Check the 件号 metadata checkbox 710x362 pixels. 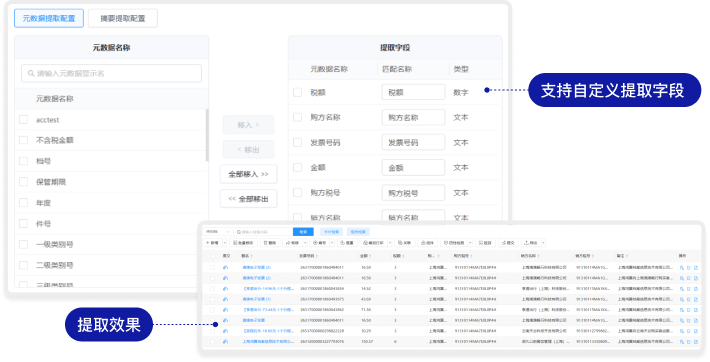click(x=24, y=223)
